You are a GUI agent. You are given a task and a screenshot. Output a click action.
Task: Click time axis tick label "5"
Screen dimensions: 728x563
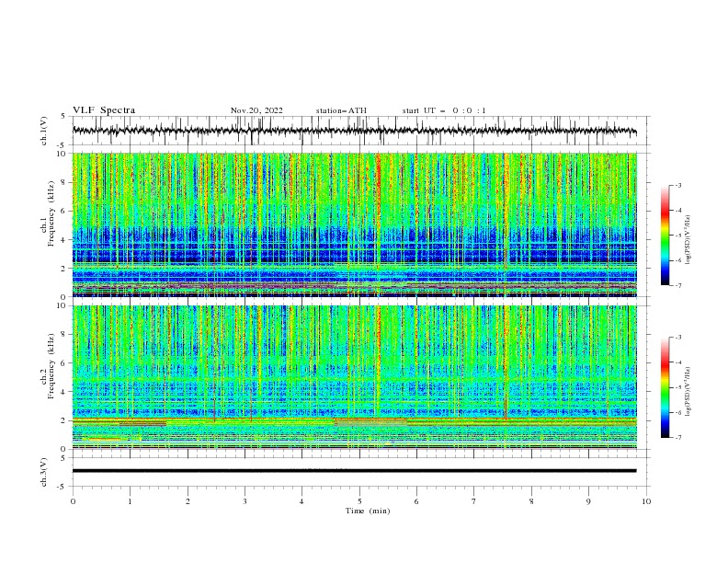[359, 501]
